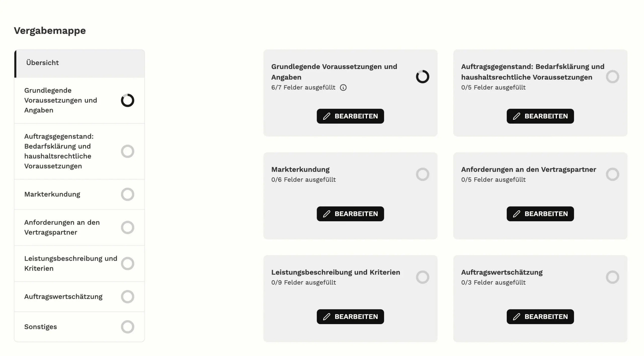Viewport: 644px width, 356px height.
Task: Select Markterkundung in the sidebar
Action: pos(79,194)
